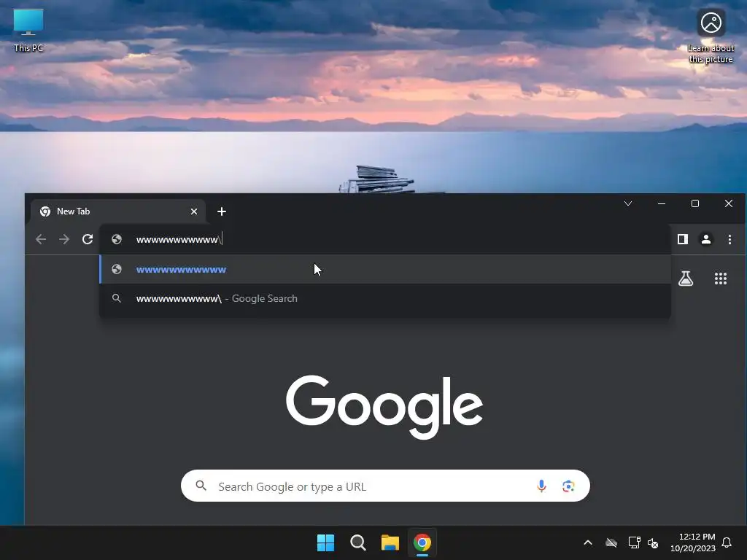Select the New Tab tab
Viewport: 747px width, 560px height.
coord(118,211)
